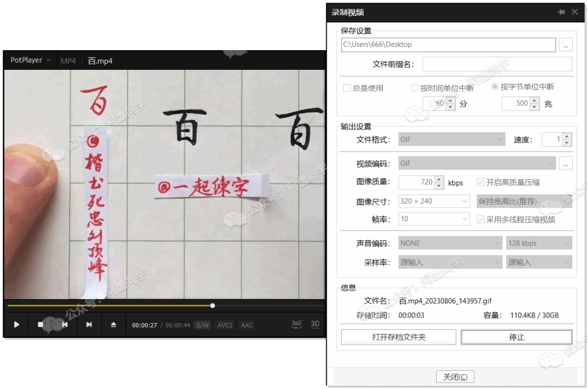Open the 文件格式 GIF dropdown
The width and height of the screenshot is (588, 389).
[x=451, y=139]
